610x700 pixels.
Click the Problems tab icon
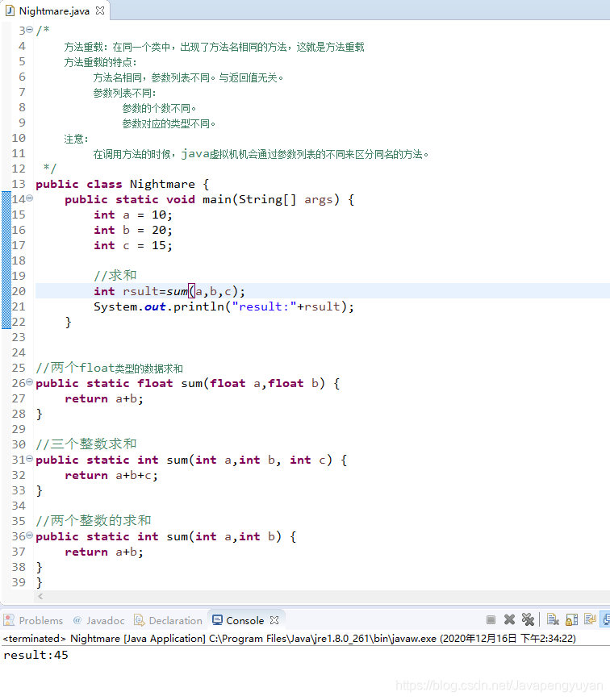coord(9,620)
